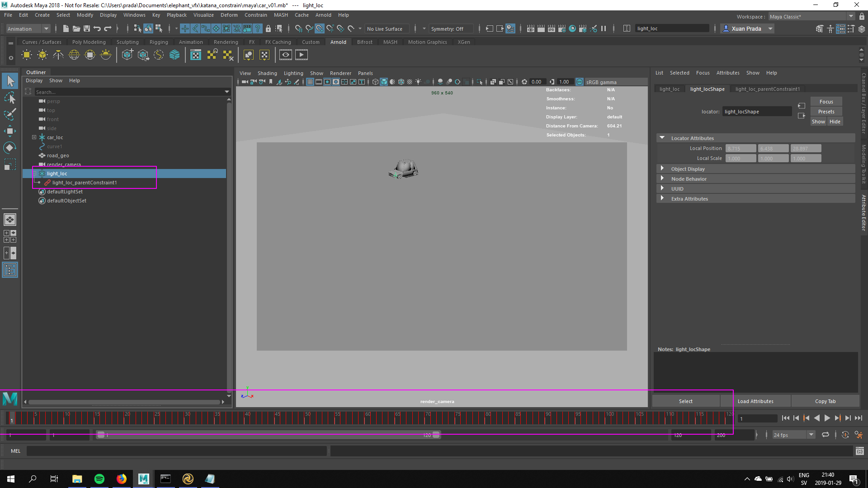Create new scene with the file icon
868x488 pixels.
66,28
